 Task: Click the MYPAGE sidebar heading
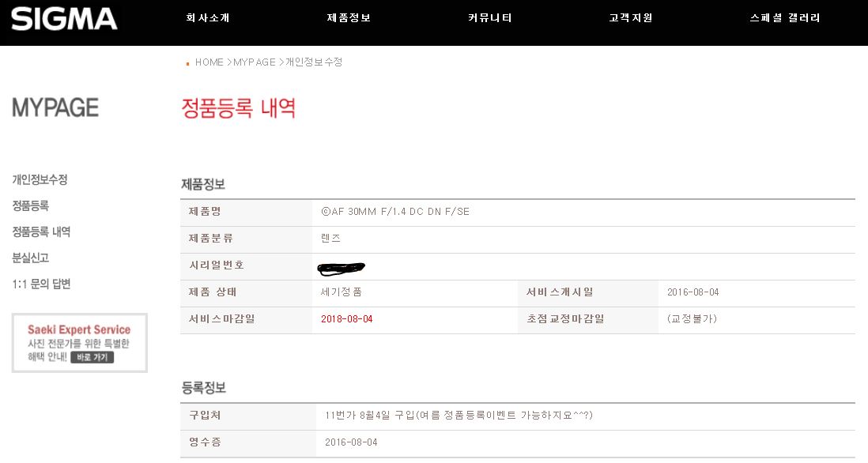click(x=55, y=107)
